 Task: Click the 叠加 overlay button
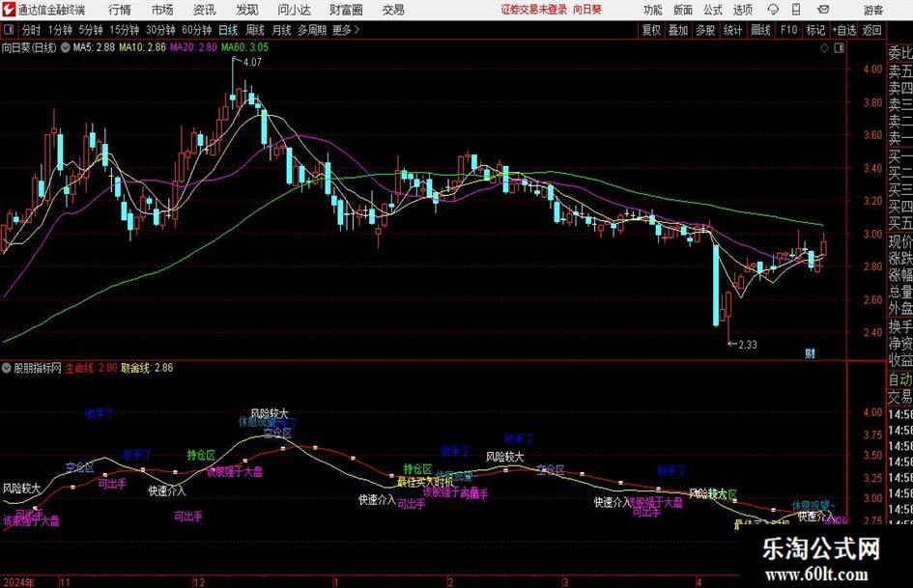coord(678,30)
